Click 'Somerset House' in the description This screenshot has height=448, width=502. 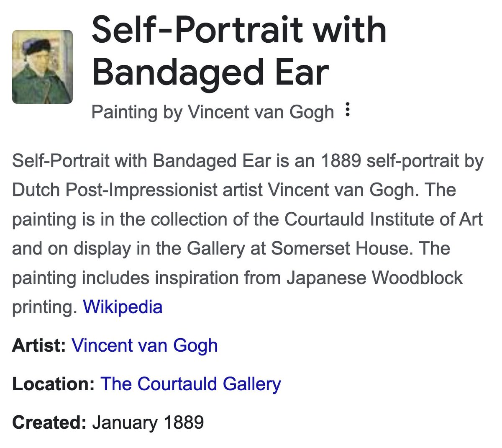[x=339, y=249]
